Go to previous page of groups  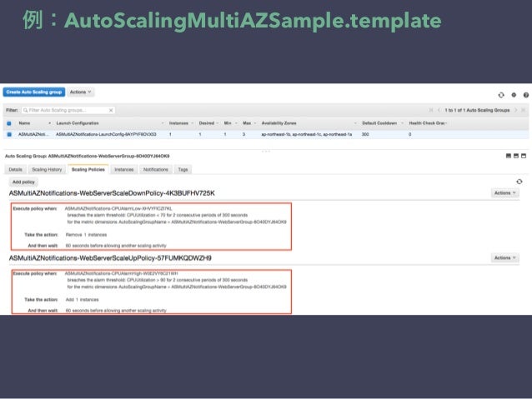[x=439, y=110]
